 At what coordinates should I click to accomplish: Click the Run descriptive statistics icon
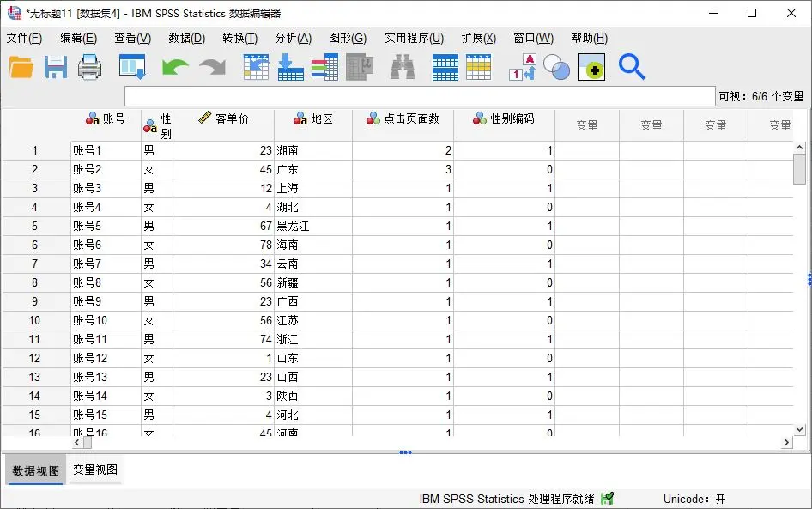tap(360, 67)
